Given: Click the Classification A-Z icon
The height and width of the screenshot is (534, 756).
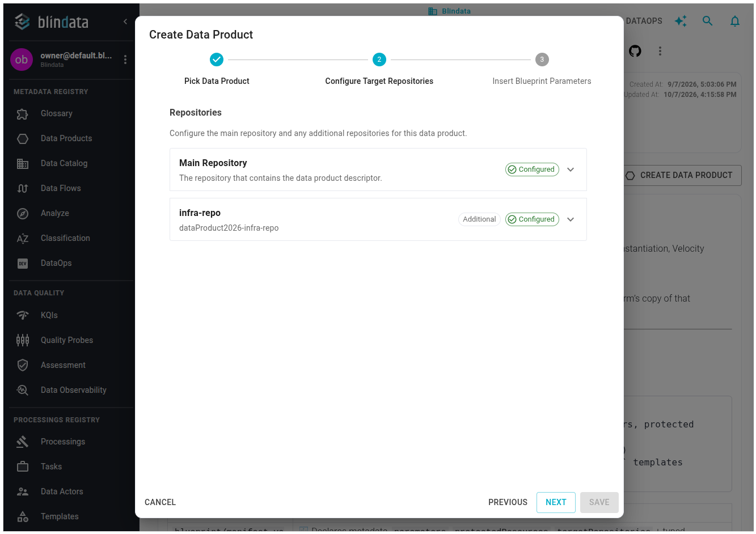Looking at the screenshot, I should [x=23, y=239].
